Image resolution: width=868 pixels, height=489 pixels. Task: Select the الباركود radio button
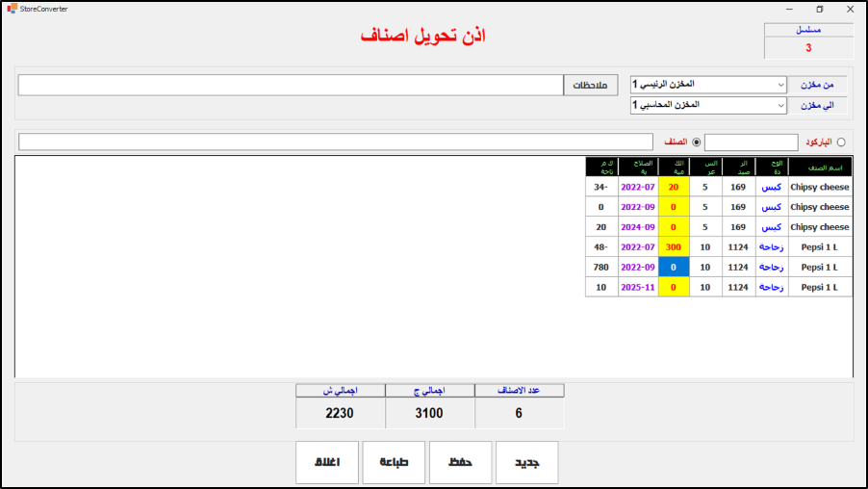point(841,142)
